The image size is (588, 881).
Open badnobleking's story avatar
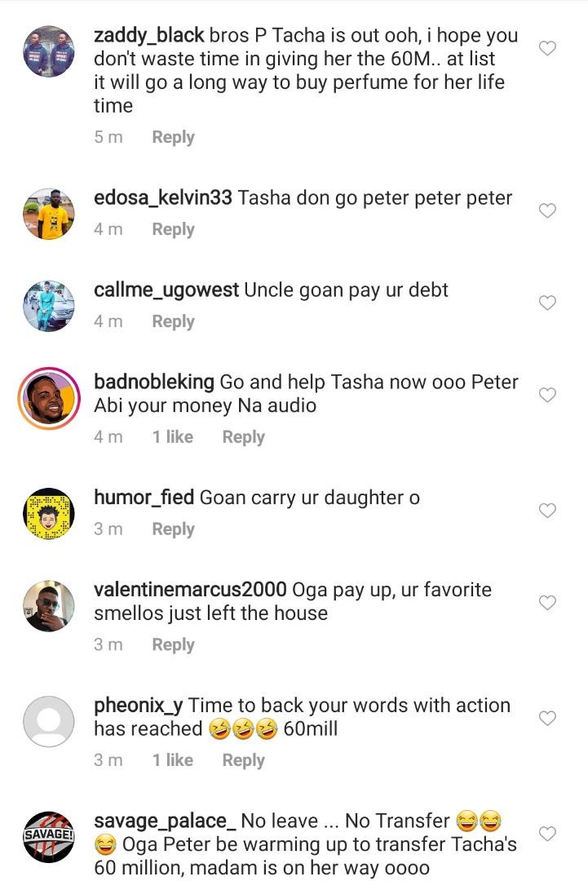point(48,397)
